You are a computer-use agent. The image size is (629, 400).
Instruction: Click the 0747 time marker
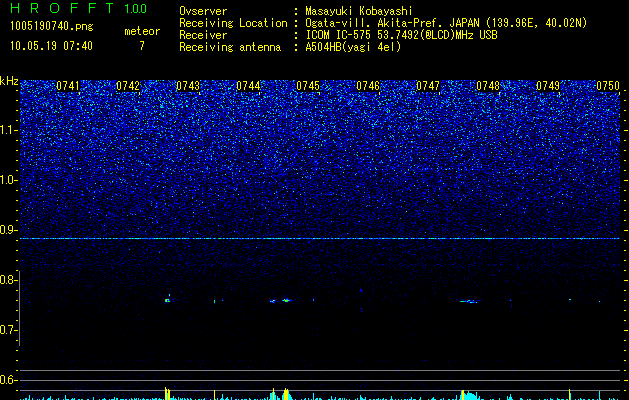[x=428, y=86]
